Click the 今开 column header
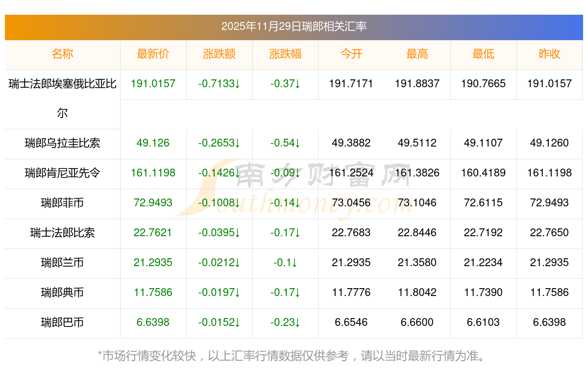588x371 pixels. (351, 54)
